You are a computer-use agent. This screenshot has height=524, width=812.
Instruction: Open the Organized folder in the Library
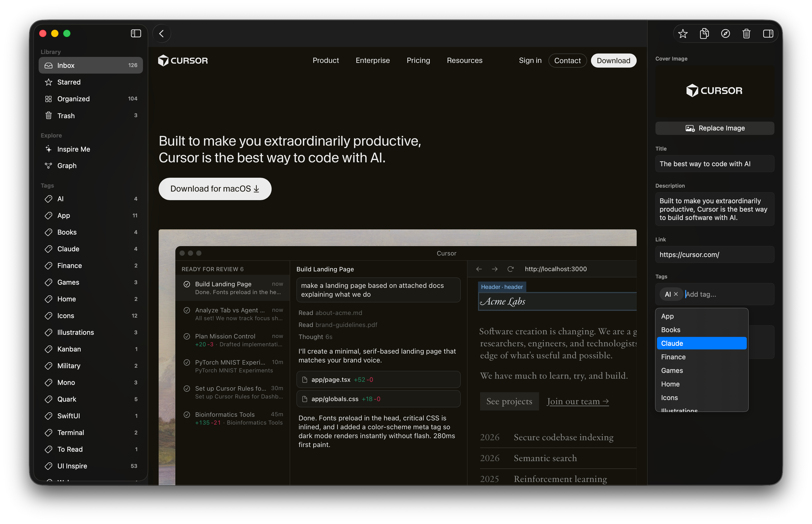(x=73, y=99)
